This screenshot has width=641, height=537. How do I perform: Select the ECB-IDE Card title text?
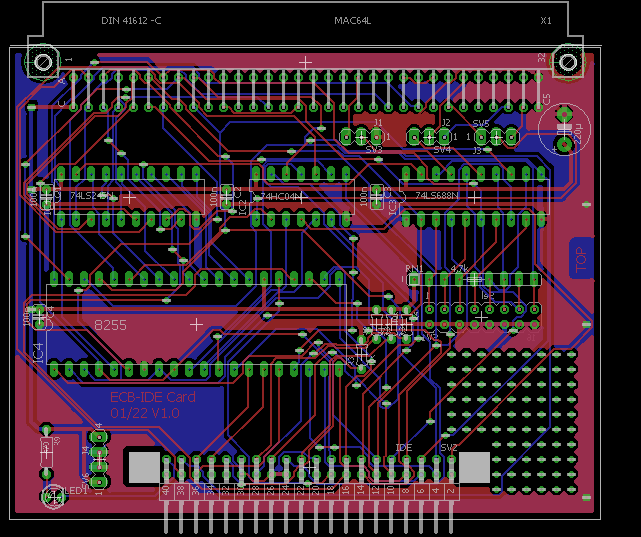click(153, 397)
